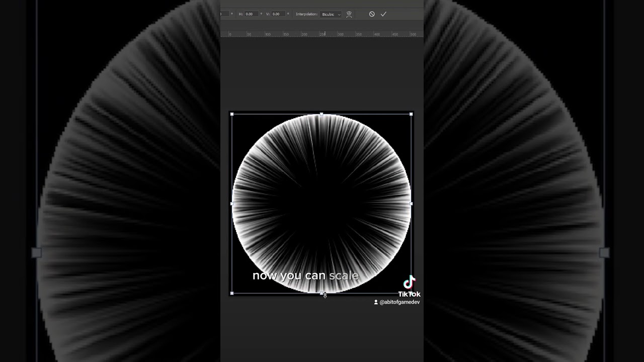
Task: Open the Interpolation Bicubic dropdown
Action: click(331, 14)
